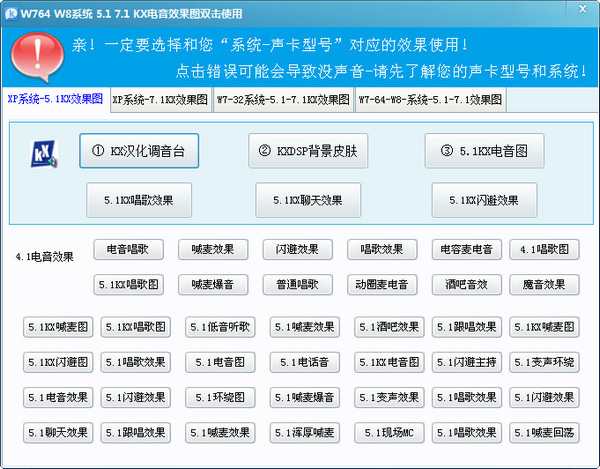Select the XP系统-5.1KX效果图 tab
This screenshot has height=469, width=600.
55,99
